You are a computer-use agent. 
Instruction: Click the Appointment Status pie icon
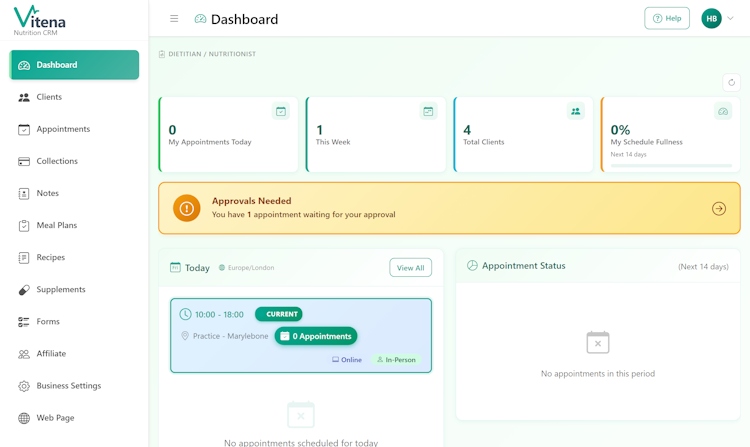point(472,265)
